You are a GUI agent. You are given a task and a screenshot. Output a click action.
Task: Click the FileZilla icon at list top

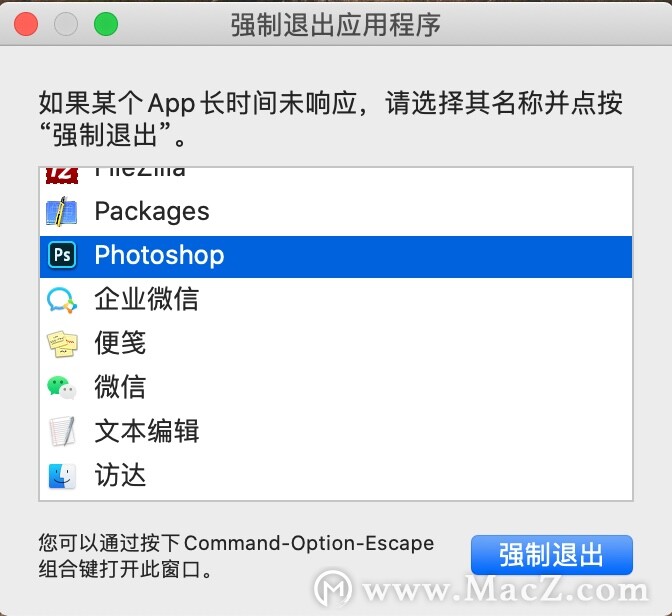(62, 176)
